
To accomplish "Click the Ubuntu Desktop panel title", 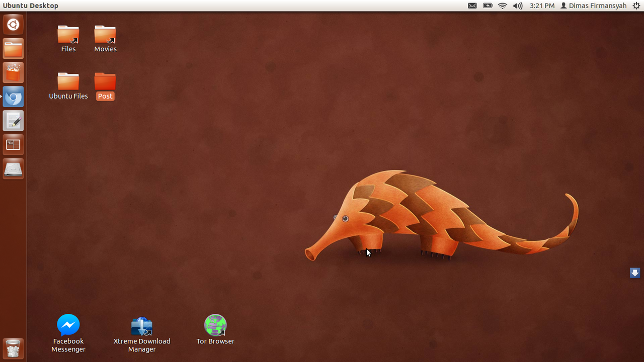I will click(x=31, y=6).
